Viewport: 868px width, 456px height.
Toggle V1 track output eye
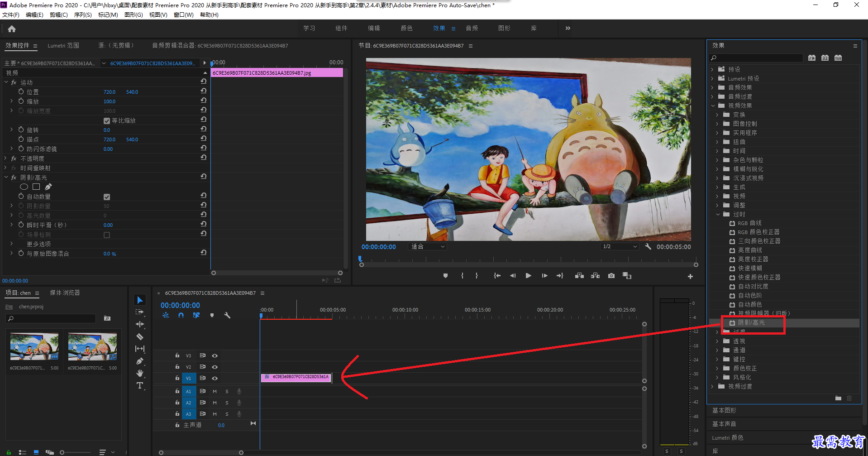click(x=215, y=378)
